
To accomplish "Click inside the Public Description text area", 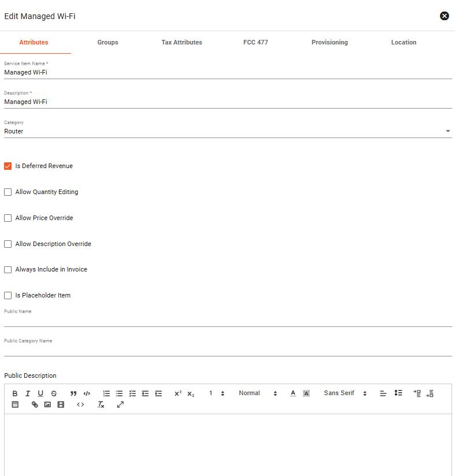I will pos(228,445).
